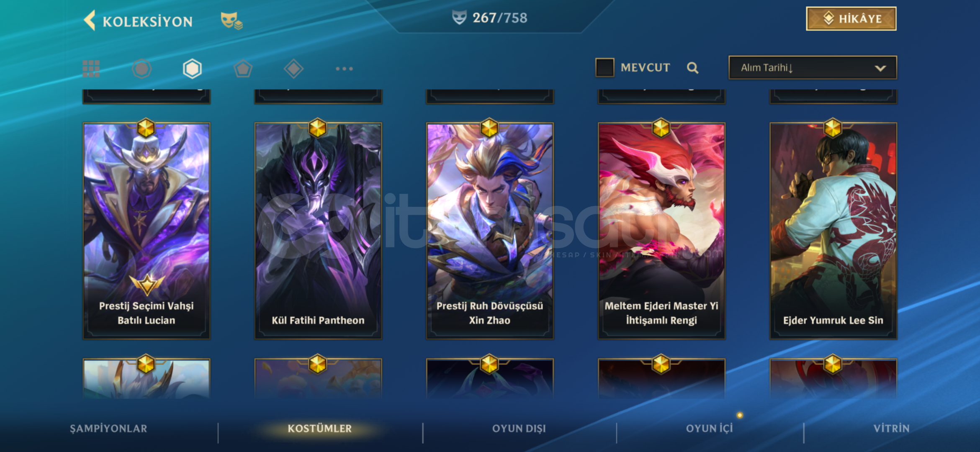Filter by the octagon rarity icon

[x=141, y=69]
